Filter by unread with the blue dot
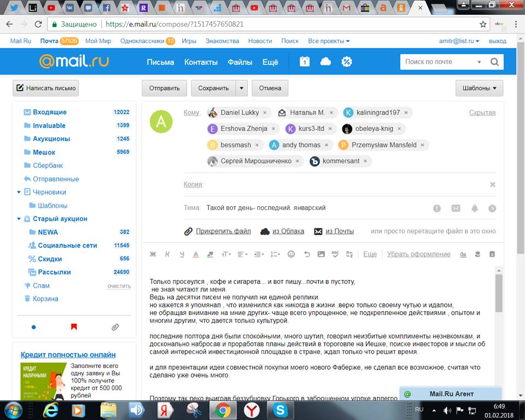The height and width of the screenshot is (420, 525). pos(33,327)
